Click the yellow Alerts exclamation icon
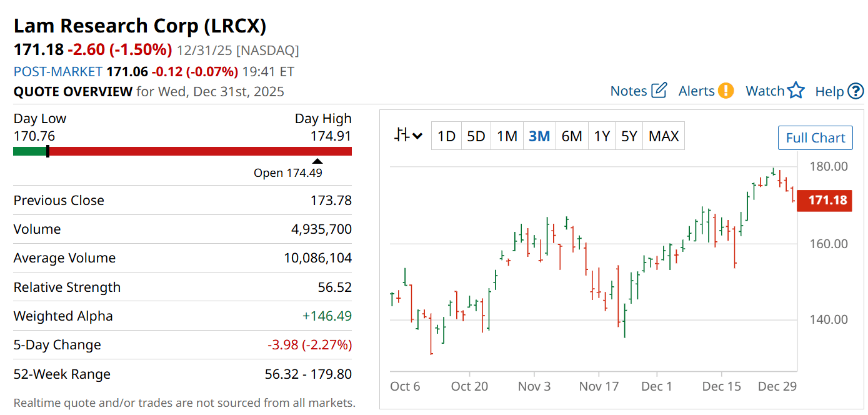Screen dimensions: 868x415 coord(726,91)
